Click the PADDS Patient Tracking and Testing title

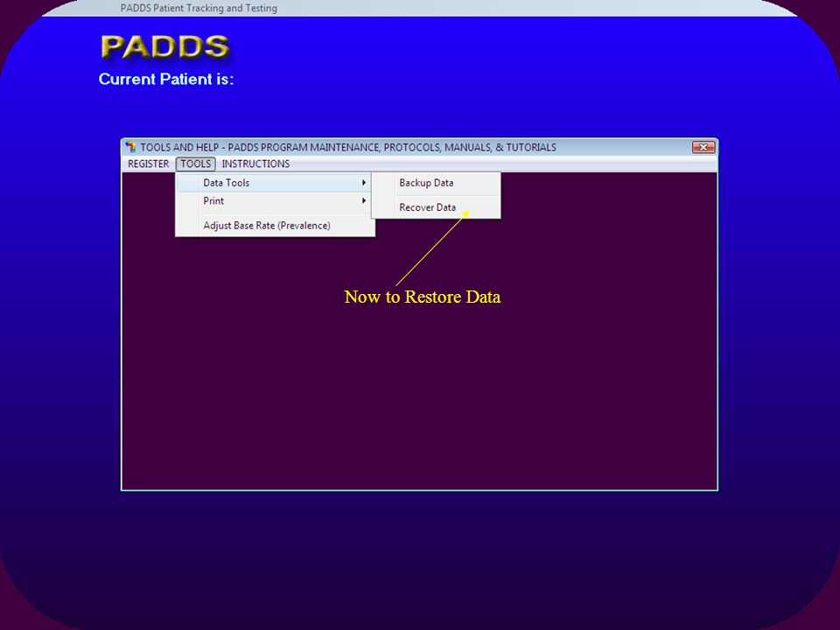pos(199,8)
